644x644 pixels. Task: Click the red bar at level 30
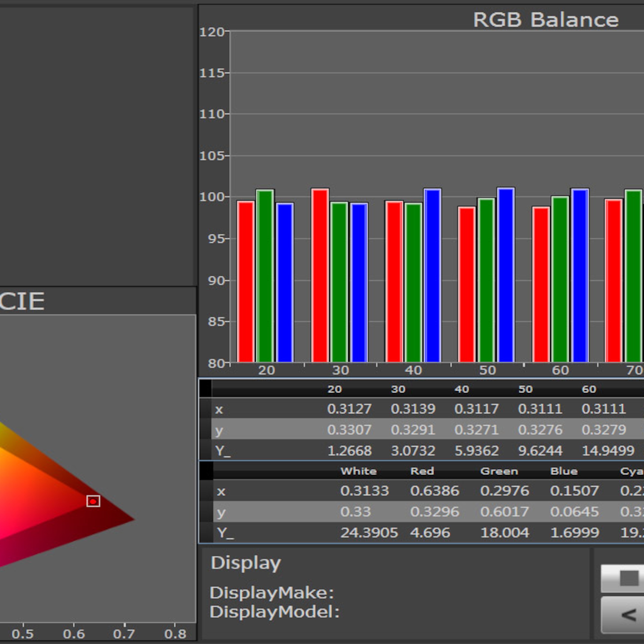pos(320,275)
